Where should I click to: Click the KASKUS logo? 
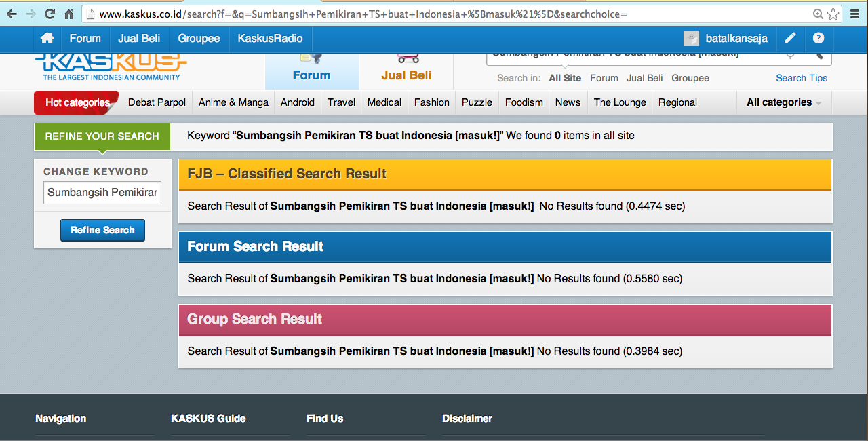click(111, 67)
